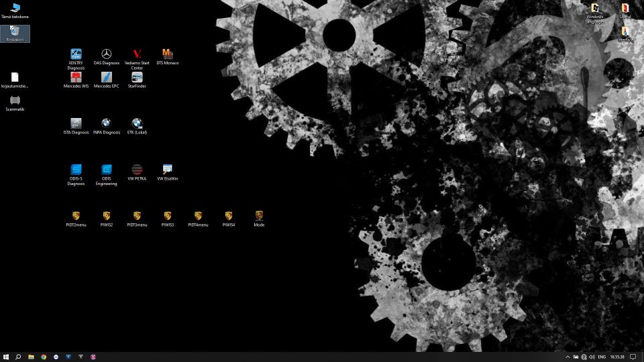
Task: Click the Useful folder on desktop
Action: pos(625,11)
